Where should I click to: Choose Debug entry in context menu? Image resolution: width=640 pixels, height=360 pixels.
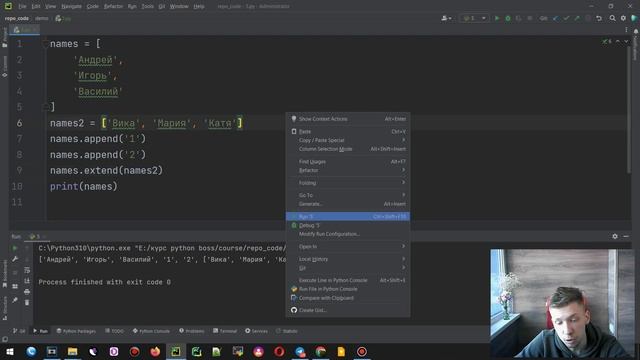pos(348,225)
